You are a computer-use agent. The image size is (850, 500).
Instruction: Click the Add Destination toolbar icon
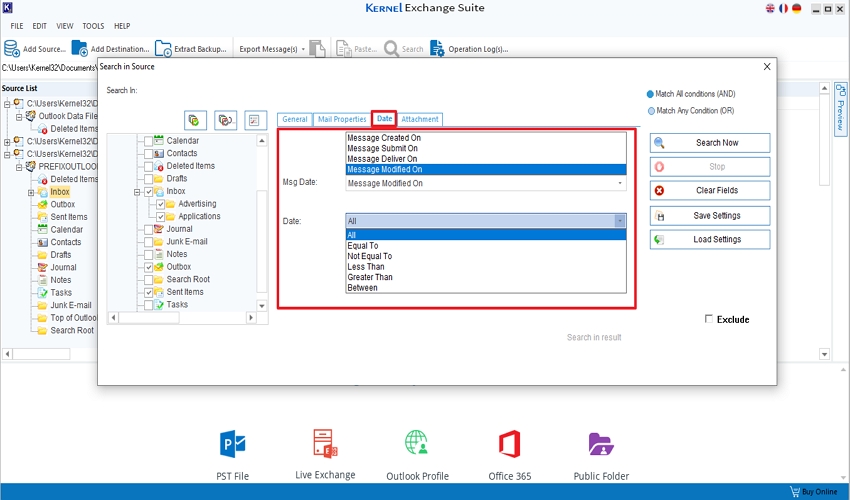point(79,48)
